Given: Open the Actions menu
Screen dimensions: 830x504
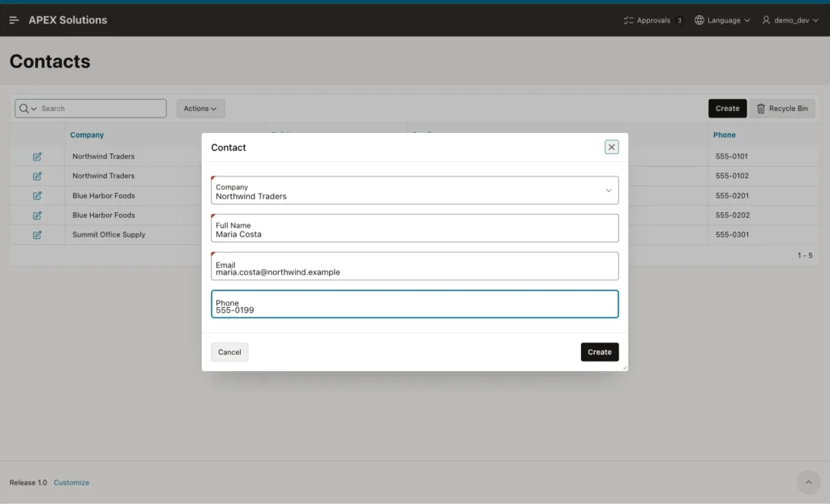Looking at the screenshot, I should 201,109.
